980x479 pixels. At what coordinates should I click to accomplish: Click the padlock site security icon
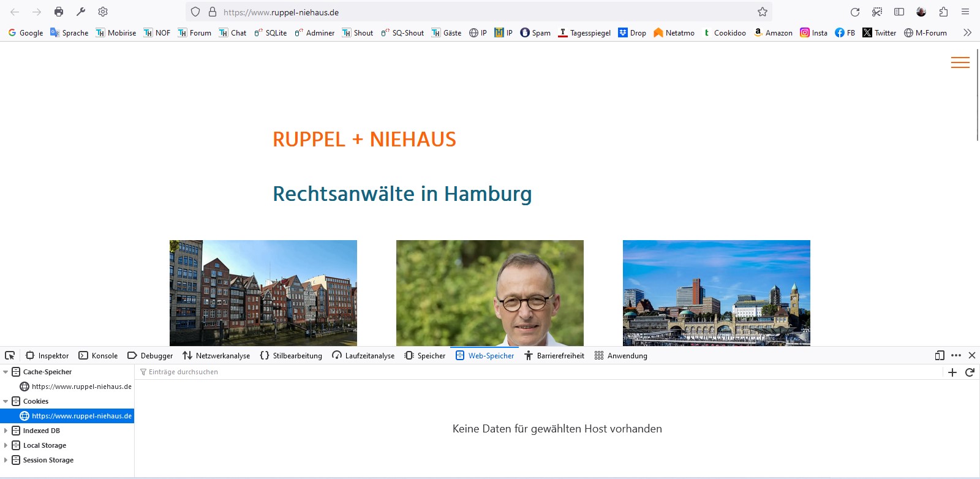pos(213,12)
